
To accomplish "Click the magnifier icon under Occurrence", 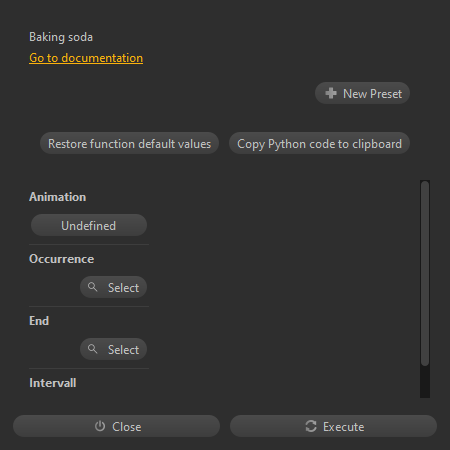I will coord(92,287).
